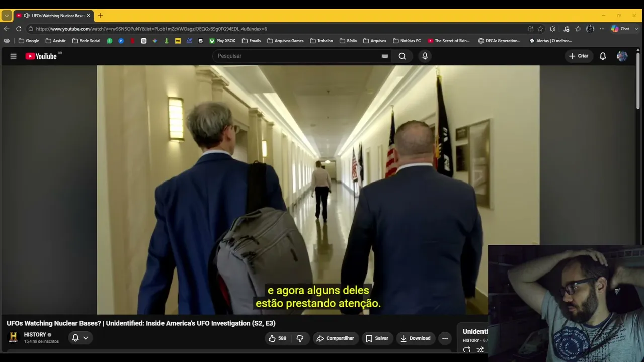This screenshot has width=644, height=362.
Task: Open YouTube notifications bell
Action: [x=603, y=56]
